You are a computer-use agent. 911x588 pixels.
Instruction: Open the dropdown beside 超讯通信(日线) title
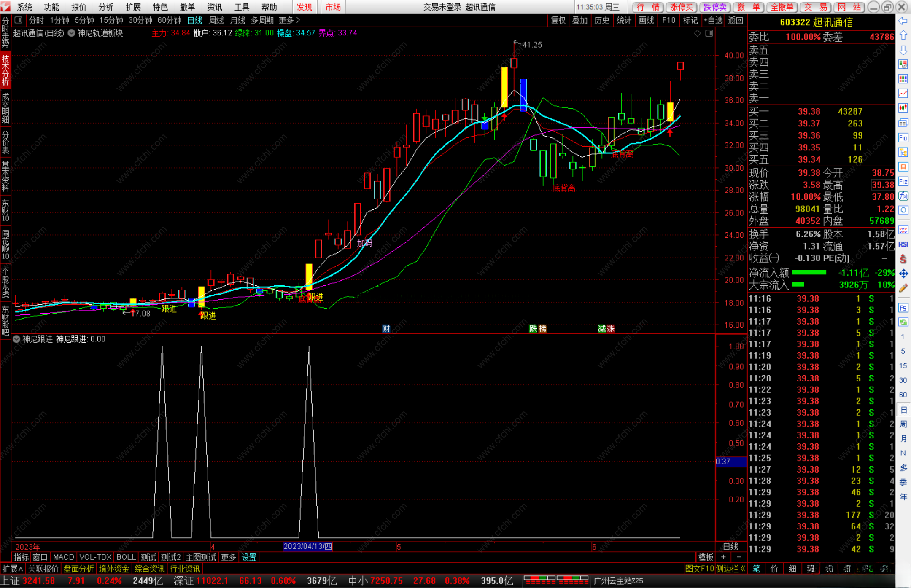click(71, 33)
